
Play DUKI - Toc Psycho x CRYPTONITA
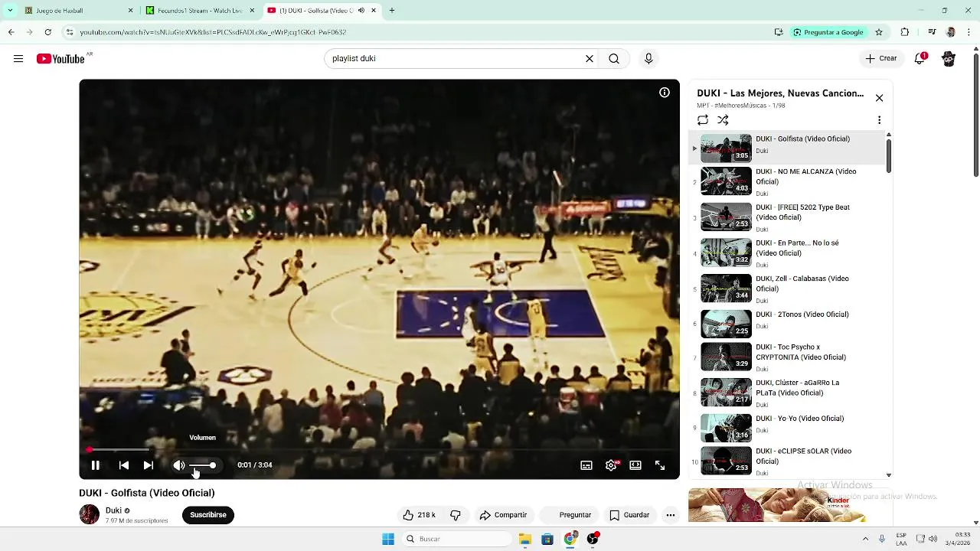(787, 357)
